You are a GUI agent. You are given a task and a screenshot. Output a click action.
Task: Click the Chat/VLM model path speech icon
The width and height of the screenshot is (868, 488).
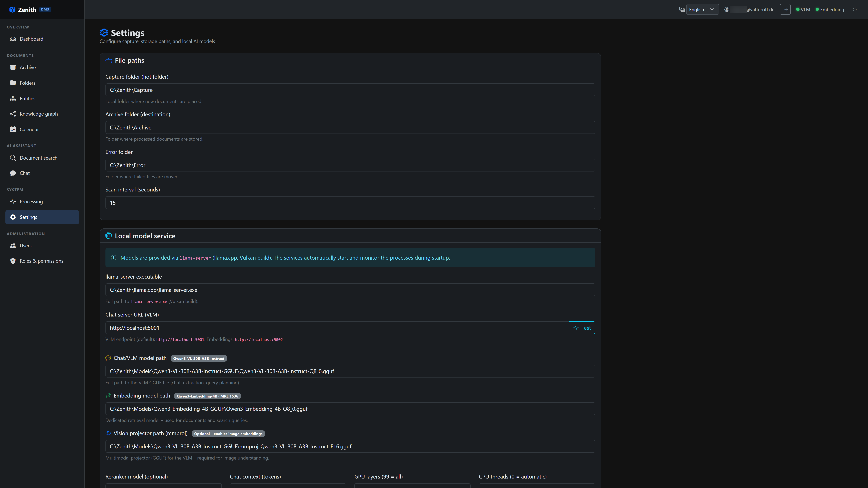click(x=108, y=358)
